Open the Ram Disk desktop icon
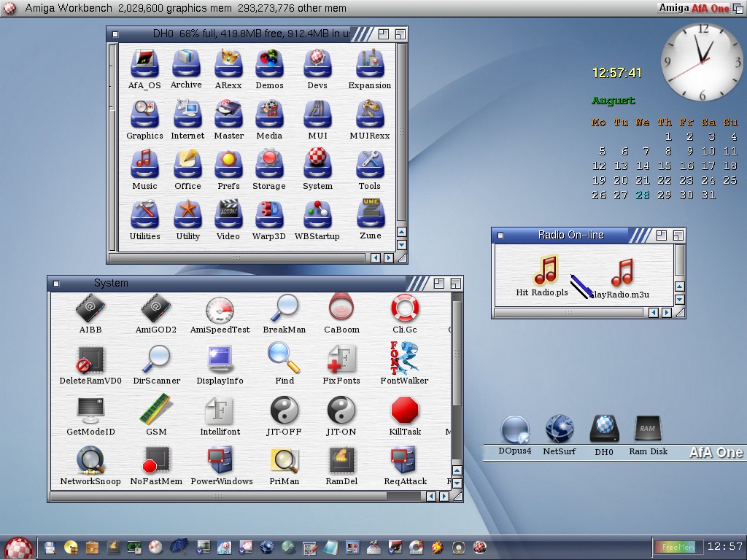This screenshot has width=747, height=560. (x=648, y=430)
